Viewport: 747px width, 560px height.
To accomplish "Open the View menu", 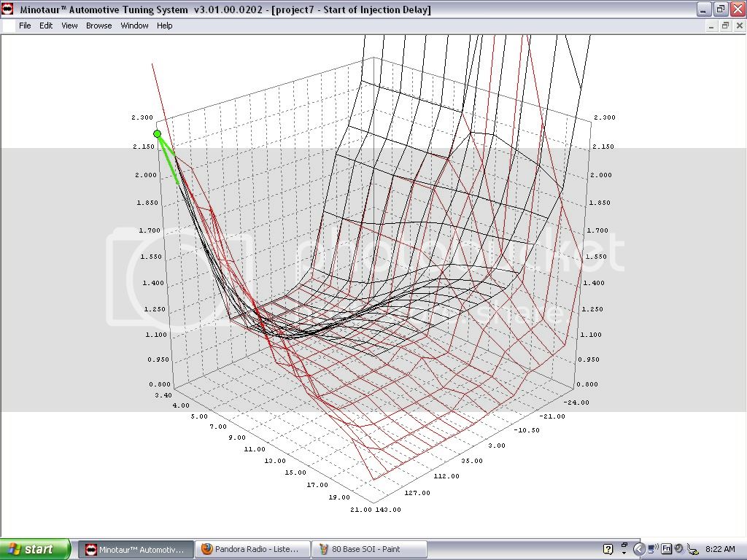I will 69,26.
